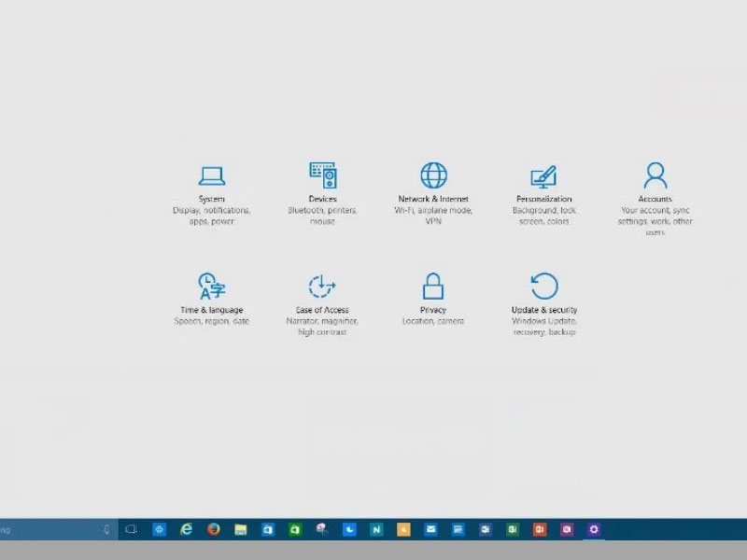Open PowerPoint from the taskbar
747x560 pixels.
[540, 529]
